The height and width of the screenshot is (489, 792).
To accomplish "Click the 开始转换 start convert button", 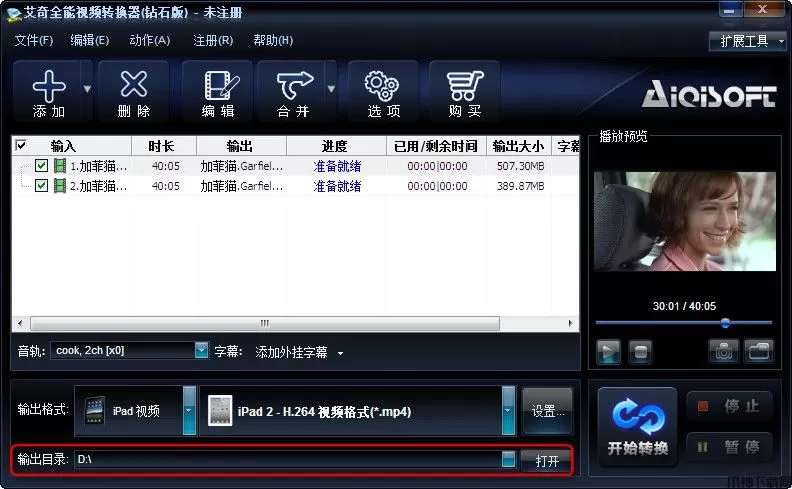I will point(637,427).
